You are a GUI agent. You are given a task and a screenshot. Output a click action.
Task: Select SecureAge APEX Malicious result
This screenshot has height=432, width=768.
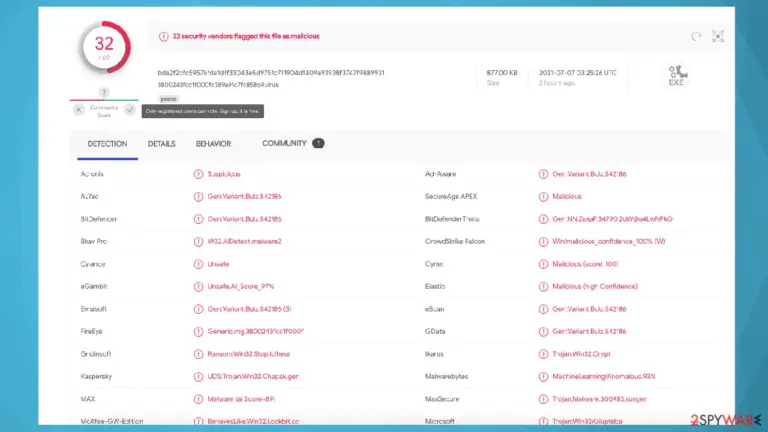click(x=567, y=196)
